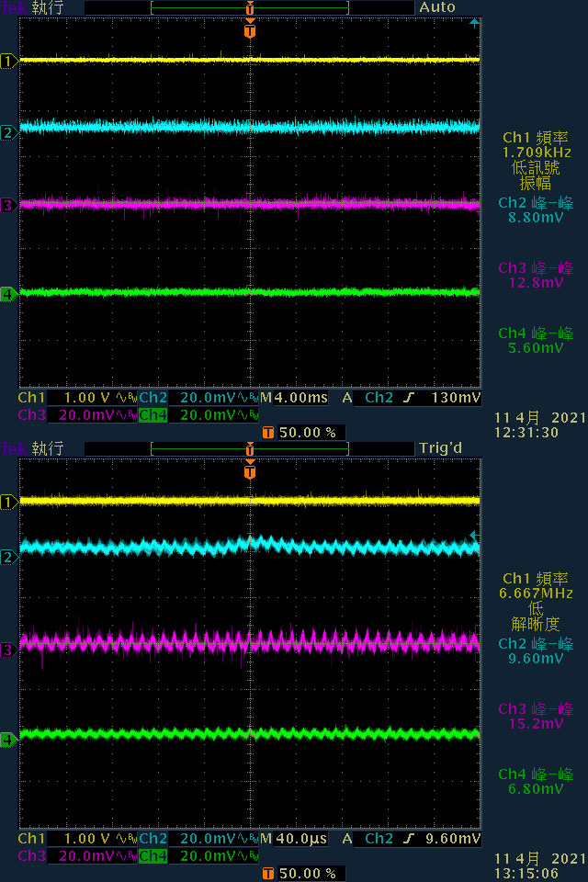Click the Tek logo in the Trig'd capture
Viewport: 588px width, 882px height.
tap(14, 449)
